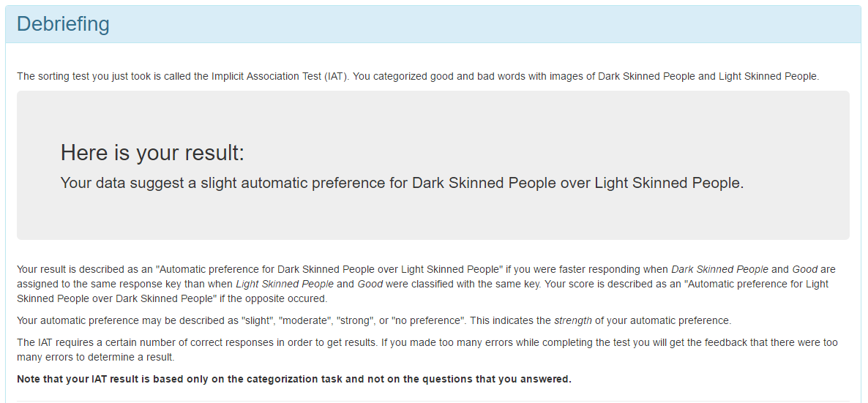The width and height of the screenshot is (868, 403).
Task: Click the italic word 'strength'
Action: click(x=572, y=320)
